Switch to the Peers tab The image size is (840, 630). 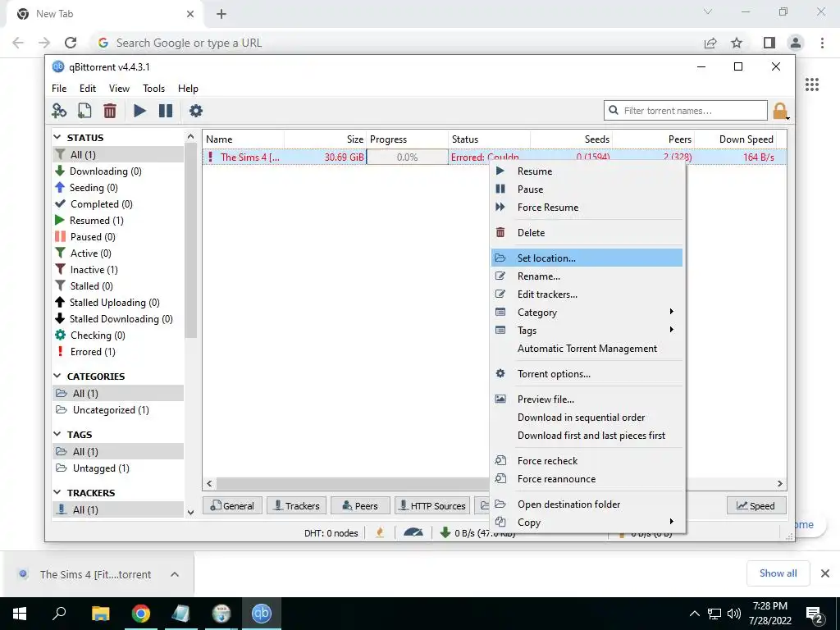(x=361, y=505)
